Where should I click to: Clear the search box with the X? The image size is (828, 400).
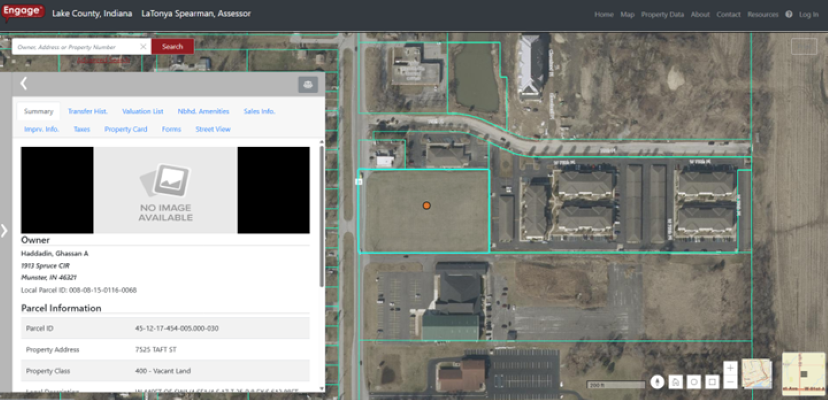click(x=143, y=46)
